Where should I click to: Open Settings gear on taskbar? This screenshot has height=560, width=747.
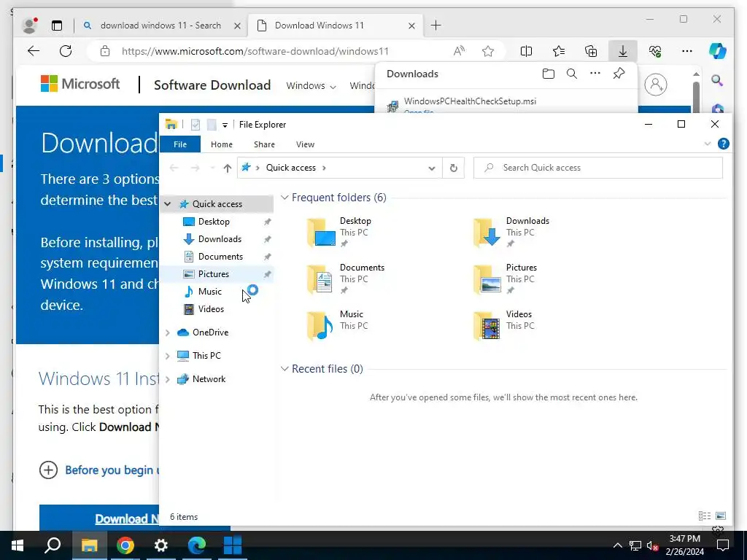[161, 545]
